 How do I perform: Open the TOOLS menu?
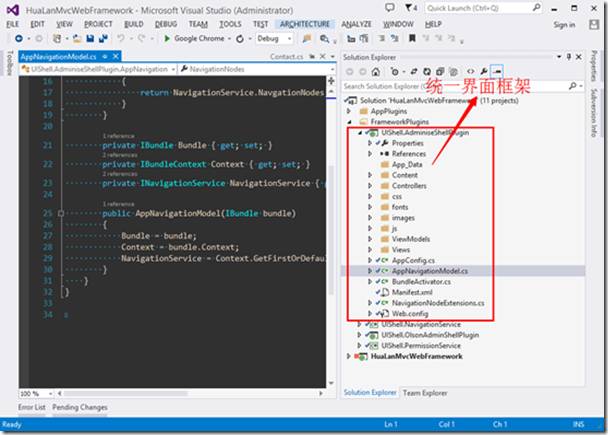tap(230, 24)
